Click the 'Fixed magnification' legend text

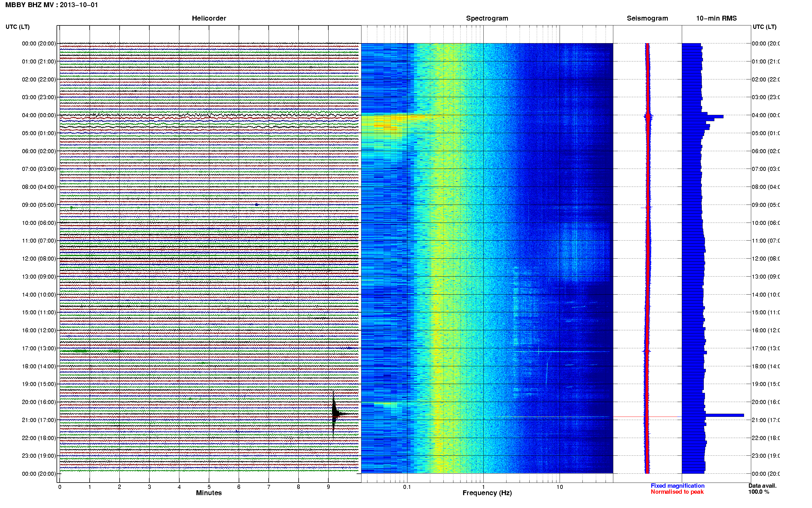click(678, 486)
